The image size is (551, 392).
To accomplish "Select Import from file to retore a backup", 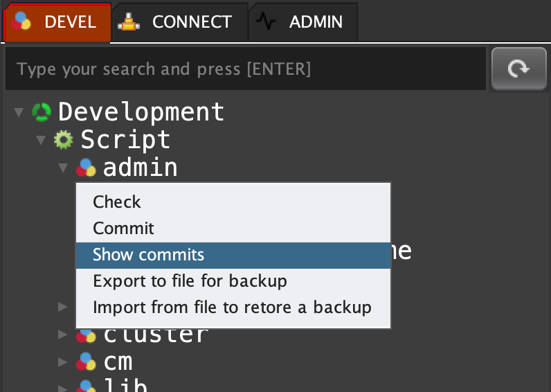I will [x=232, y=308].
